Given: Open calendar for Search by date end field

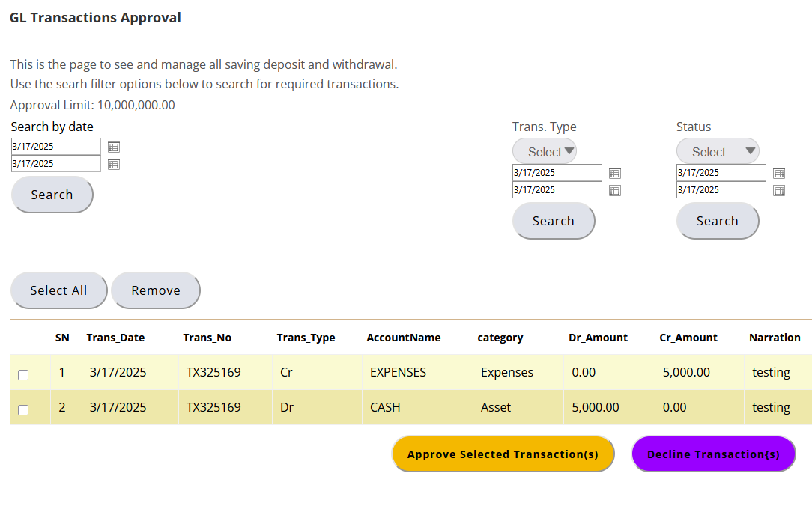Looking at the screenshot, I should [x=114, y=164].
